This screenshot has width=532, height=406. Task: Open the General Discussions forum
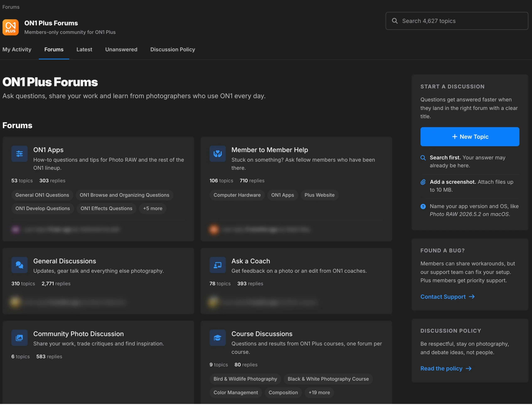click(65, 261)
